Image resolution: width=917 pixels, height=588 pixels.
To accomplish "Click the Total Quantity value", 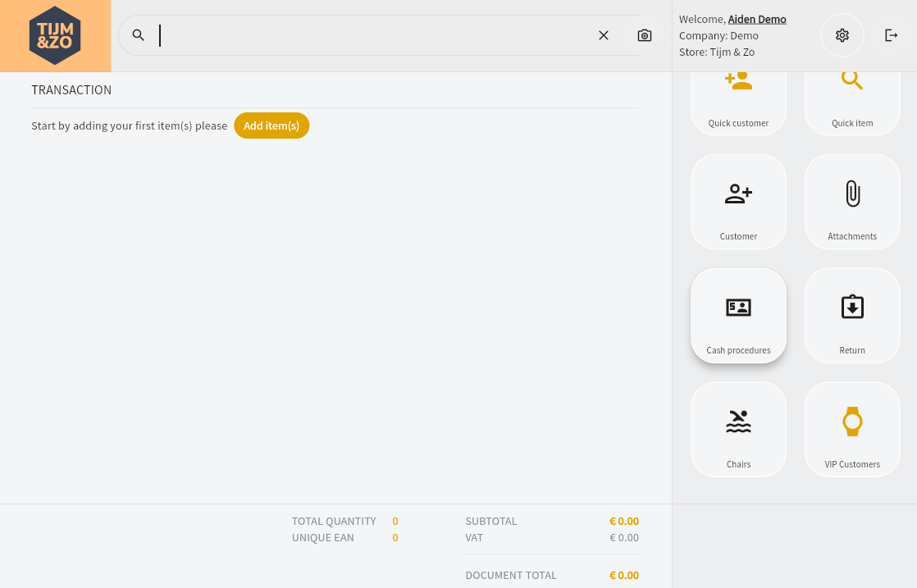I will pyautogui.click(x=395, y=521).
